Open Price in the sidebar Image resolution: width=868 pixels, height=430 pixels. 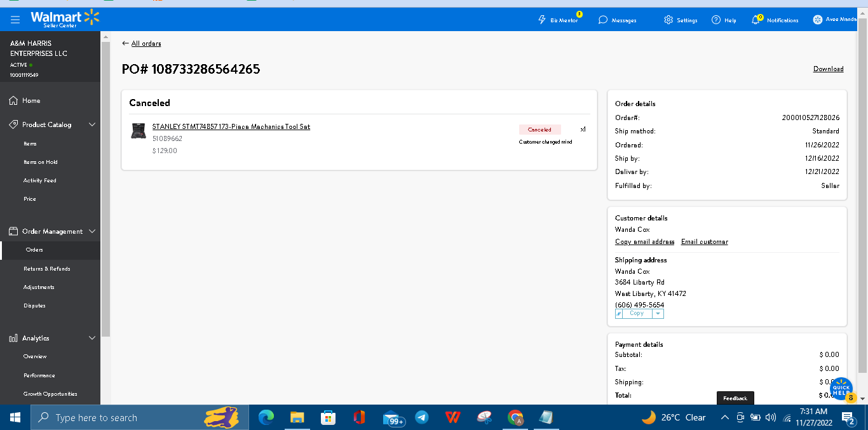30,199
